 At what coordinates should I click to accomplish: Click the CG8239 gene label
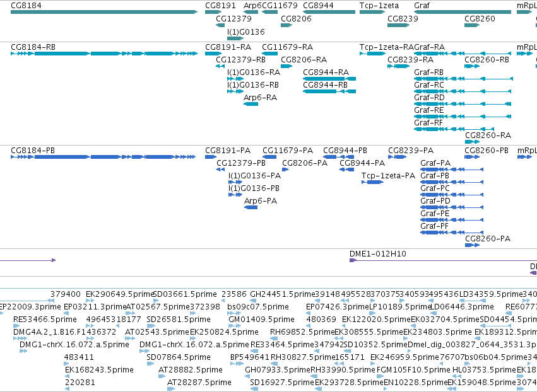click(x=403, y=18)
